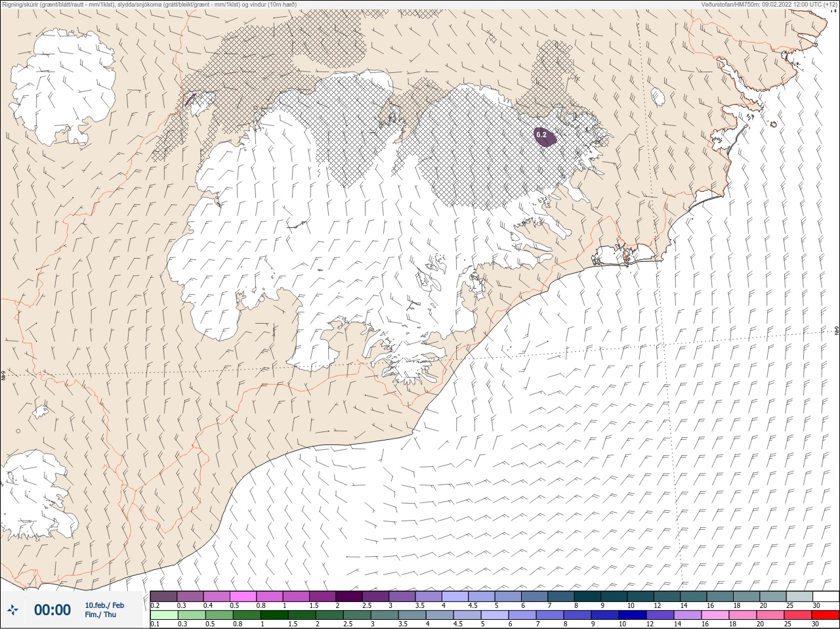
Task: Pick the pale lavender top-row swatch at 4
Action: 455,596
